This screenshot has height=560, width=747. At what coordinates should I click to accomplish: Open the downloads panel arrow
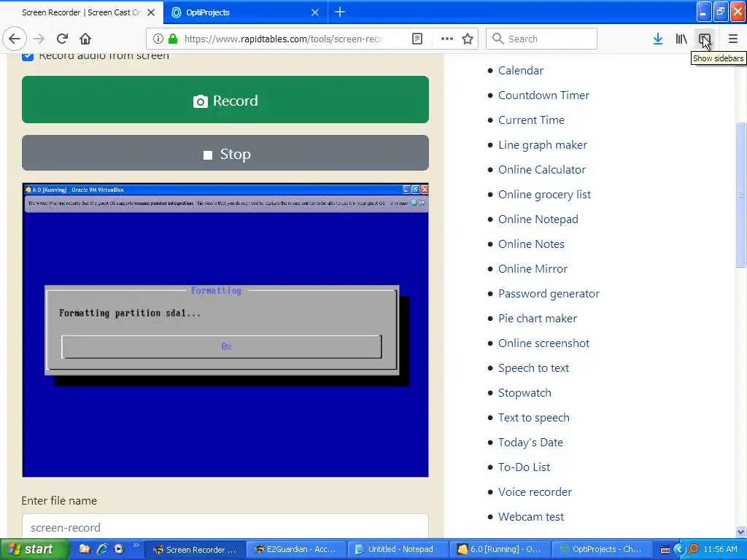(x=658, y=39)
